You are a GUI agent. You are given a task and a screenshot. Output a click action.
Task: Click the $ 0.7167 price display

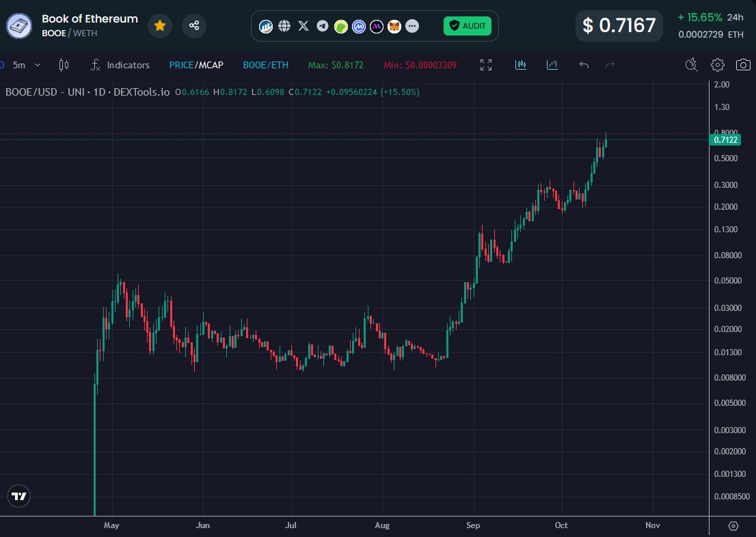coord(619,25)
